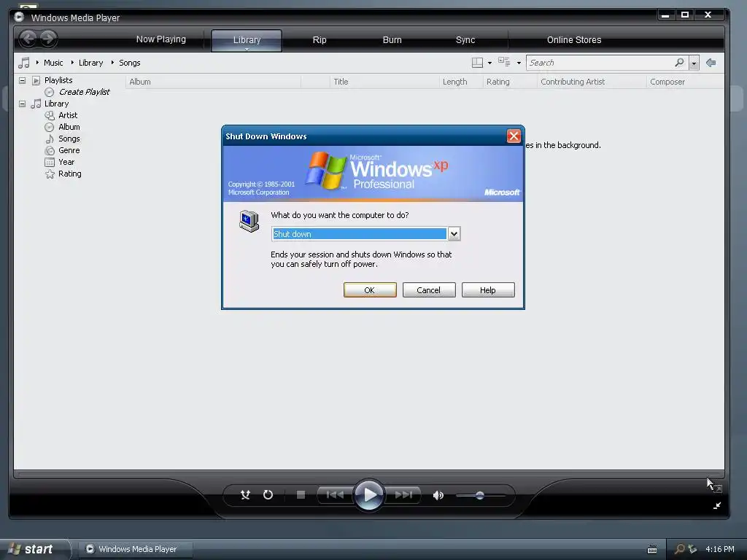Open the Now Playing tab
747x560 pixels.
coord(161,39)
